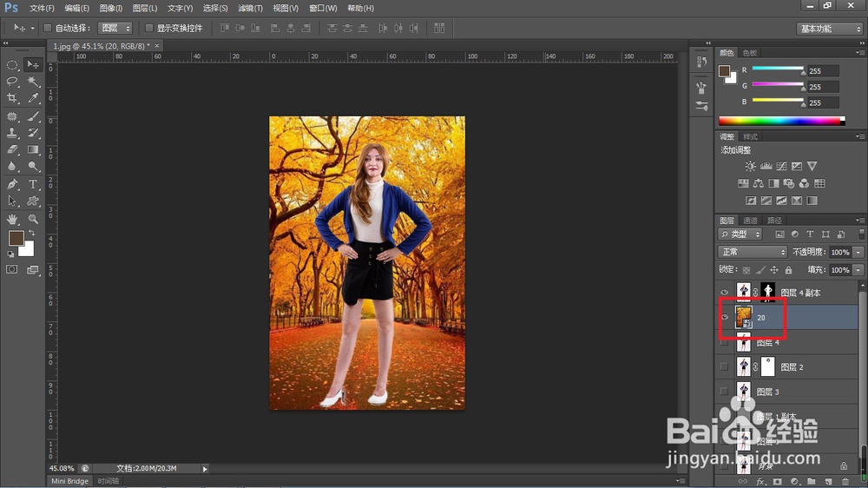Switch to the 路径 tab
Screen dimensions: 868x488
tap(774, 221)
